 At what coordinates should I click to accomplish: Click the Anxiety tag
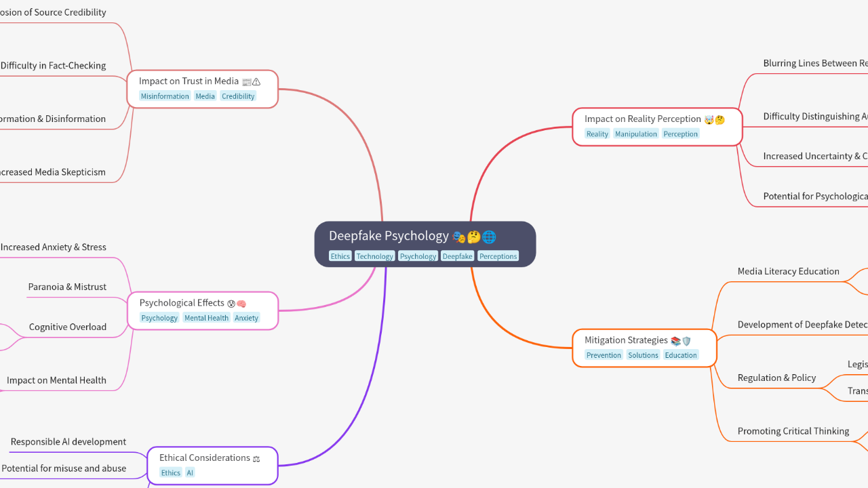coord(246,318)
